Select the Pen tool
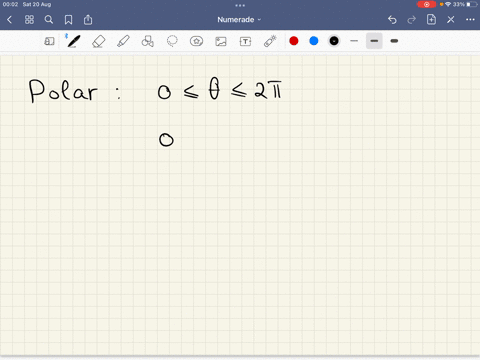The height and width of the screenshot is (360, 480). [73, 41]
